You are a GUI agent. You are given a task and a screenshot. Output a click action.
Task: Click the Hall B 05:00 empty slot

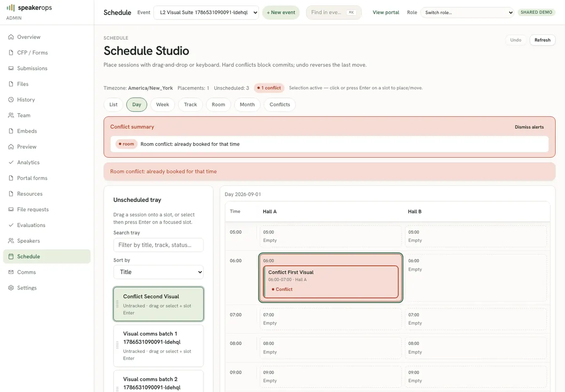476,236
